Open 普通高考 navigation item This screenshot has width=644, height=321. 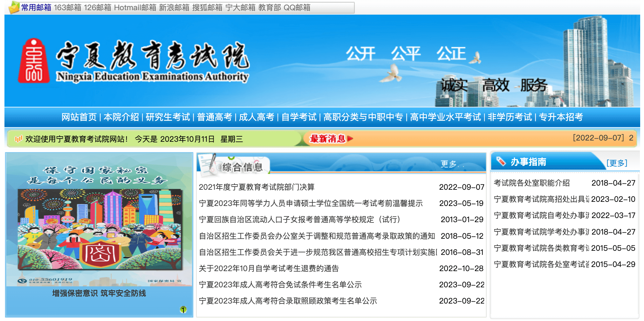(x=214, y=117)
